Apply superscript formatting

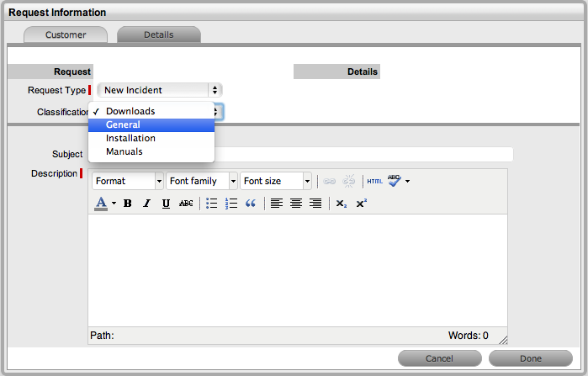361,204
